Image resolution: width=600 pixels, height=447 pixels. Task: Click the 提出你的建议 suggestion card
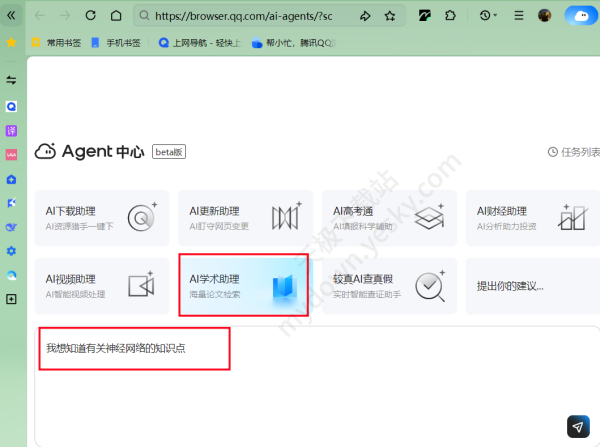click(530, 285)
